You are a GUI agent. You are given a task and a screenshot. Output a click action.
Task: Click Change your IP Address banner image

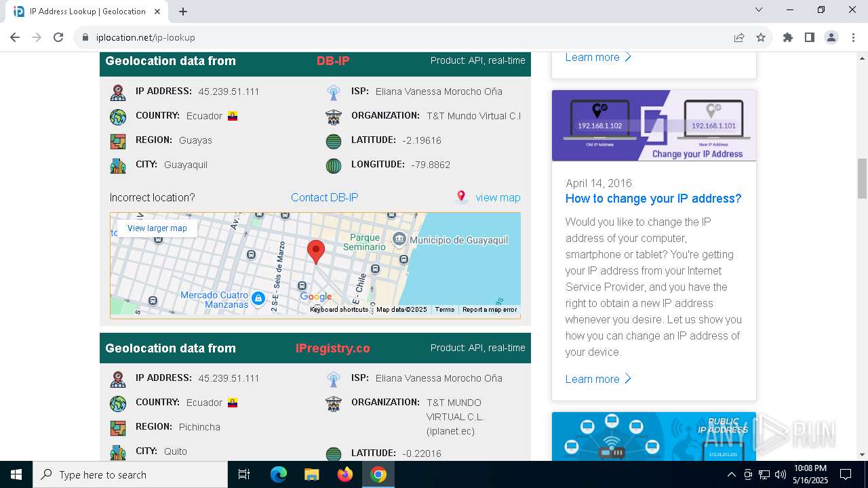pyautogui.click(x=654, y=125)
